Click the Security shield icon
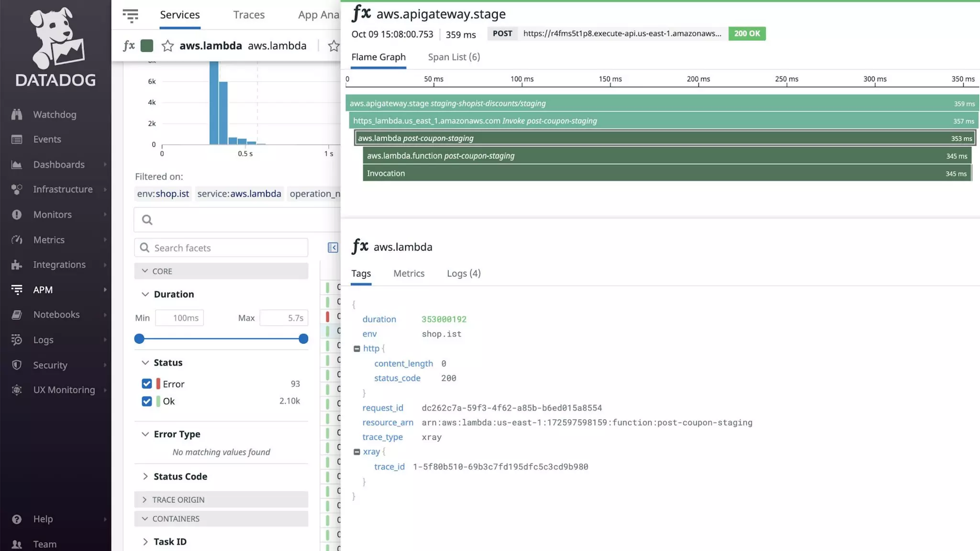The image size is (980, 551). 17,365
